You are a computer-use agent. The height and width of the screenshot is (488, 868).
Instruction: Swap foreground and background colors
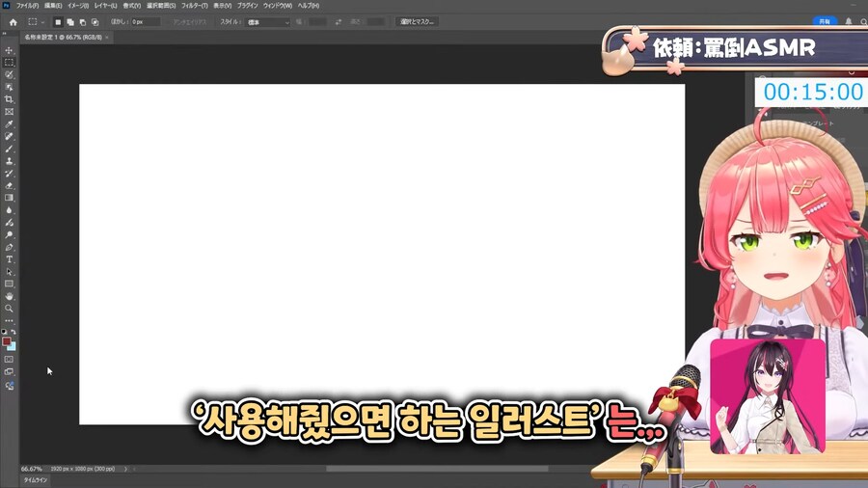click(14, 332)
